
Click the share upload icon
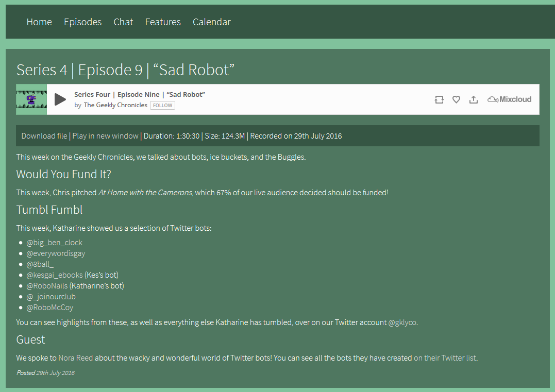(473, 99)
